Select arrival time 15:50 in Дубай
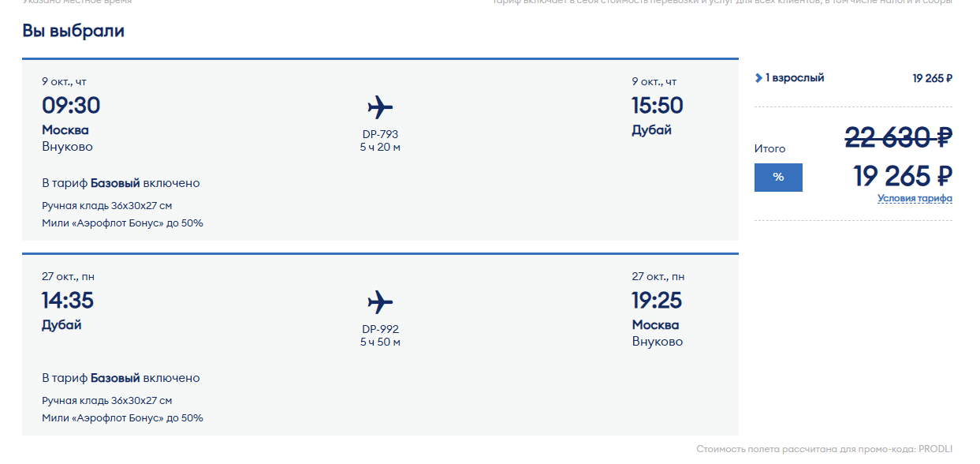 pos(657,106)
